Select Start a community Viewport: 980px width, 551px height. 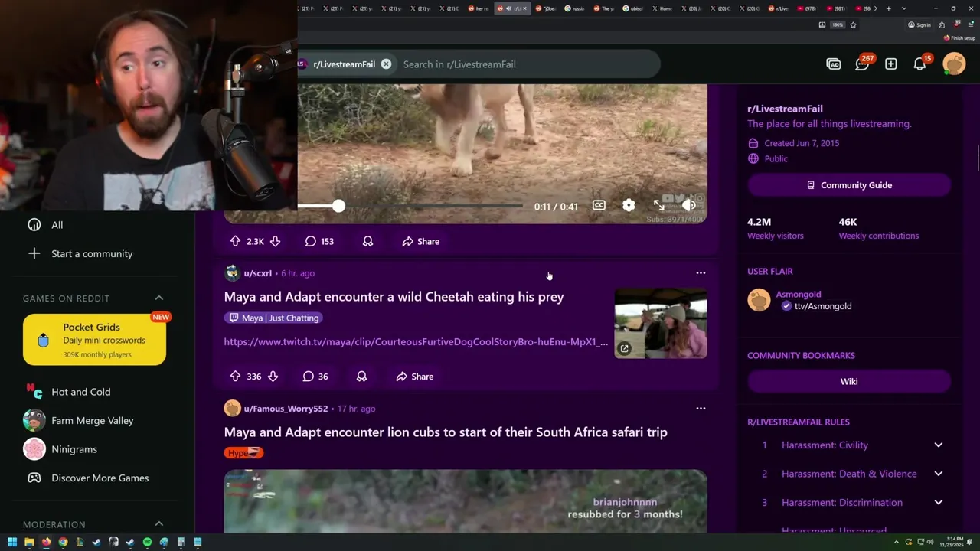click(x=92, y=254)
